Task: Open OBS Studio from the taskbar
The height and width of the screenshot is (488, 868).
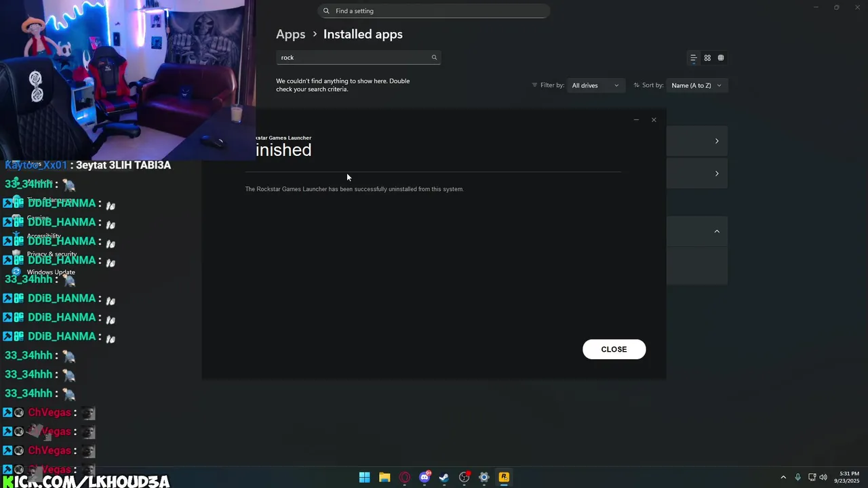Action: pos(465,477)
